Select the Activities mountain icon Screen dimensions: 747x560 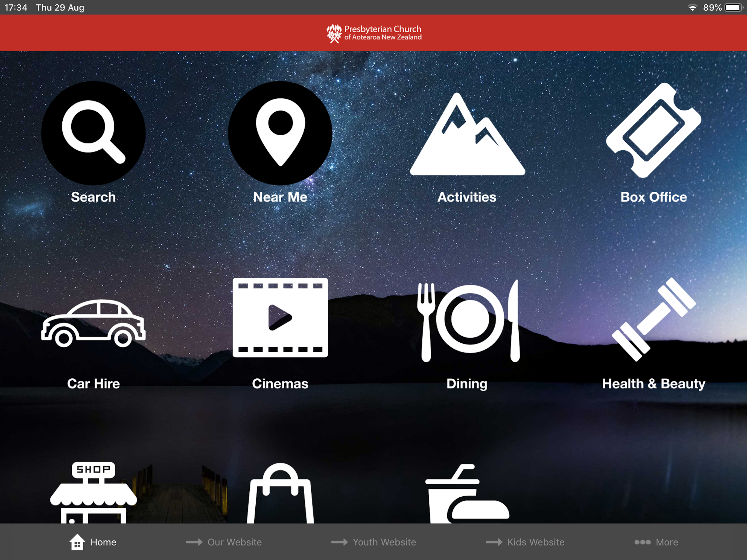467,134
